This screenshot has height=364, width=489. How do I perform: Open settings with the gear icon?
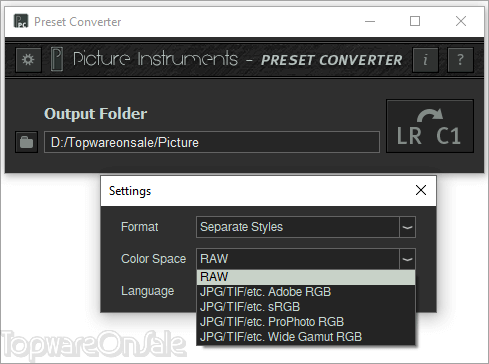[x=28, y=60]
